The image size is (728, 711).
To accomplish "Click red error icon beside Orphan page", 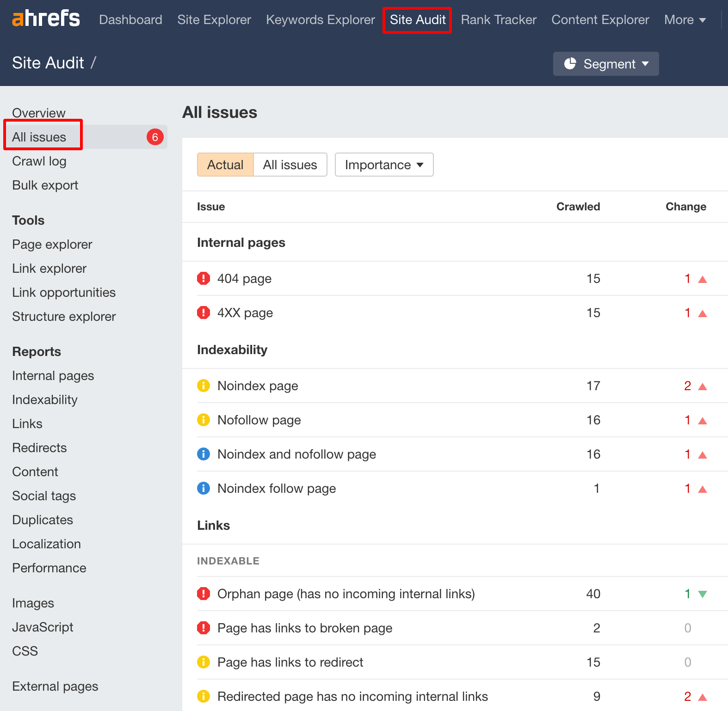I will tap(204, 594).
